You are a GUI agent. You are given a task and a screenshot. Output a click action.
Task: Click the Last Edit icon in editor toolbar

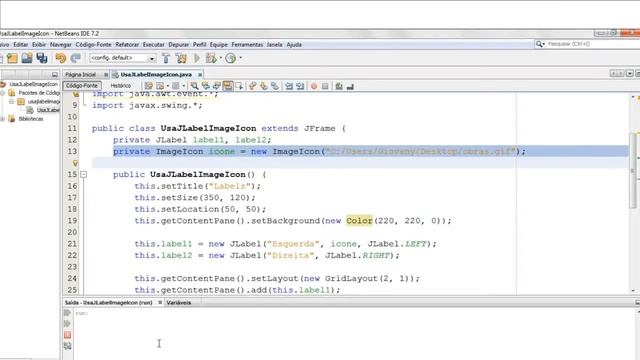[149, 86]
